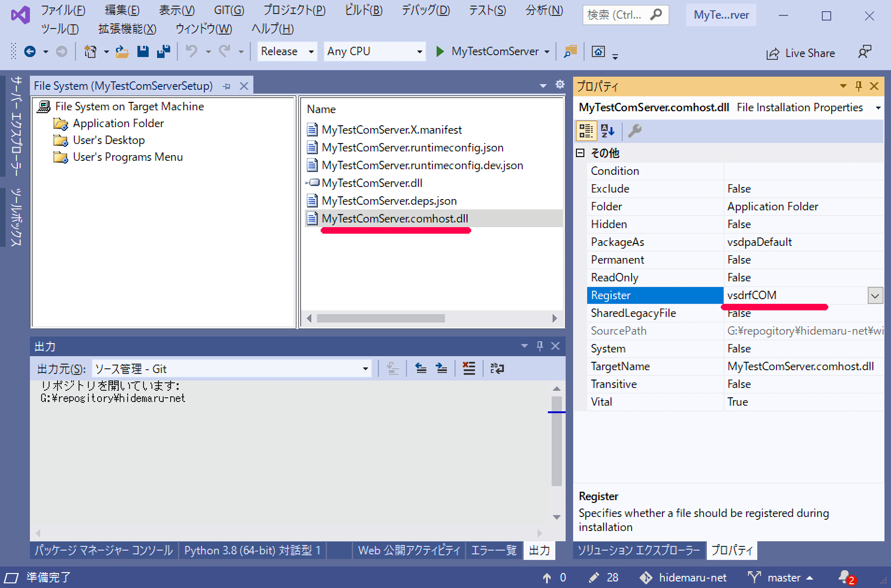Screen dimensions: 891x588
Task: Sort properties alphabetically with the A-Z icon
Action: pyautogui.click(x=607, y=131)
